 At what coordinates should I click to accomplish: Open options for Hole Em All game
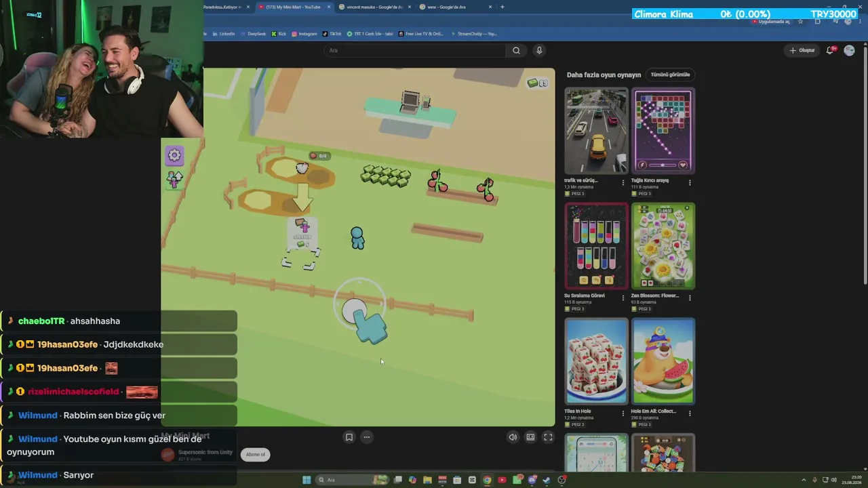click(690, 413)
